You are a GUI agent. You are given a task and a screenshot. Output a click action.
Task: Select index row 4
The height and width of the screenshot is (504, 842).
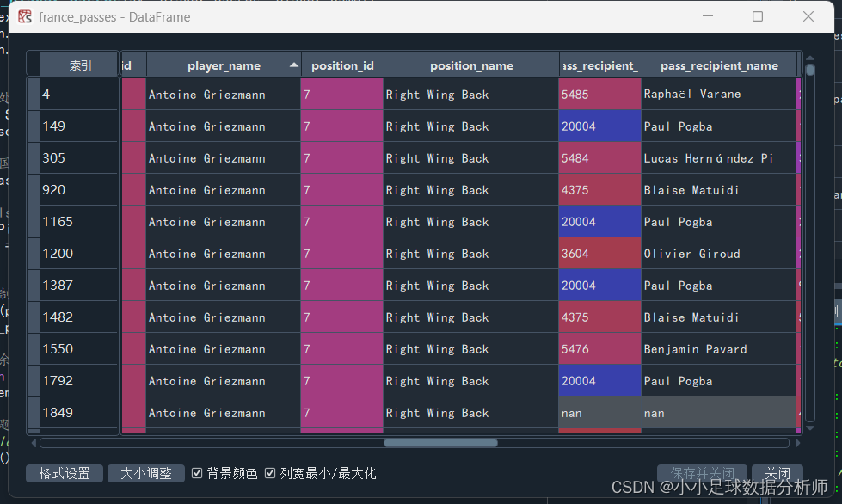(79, 95)
